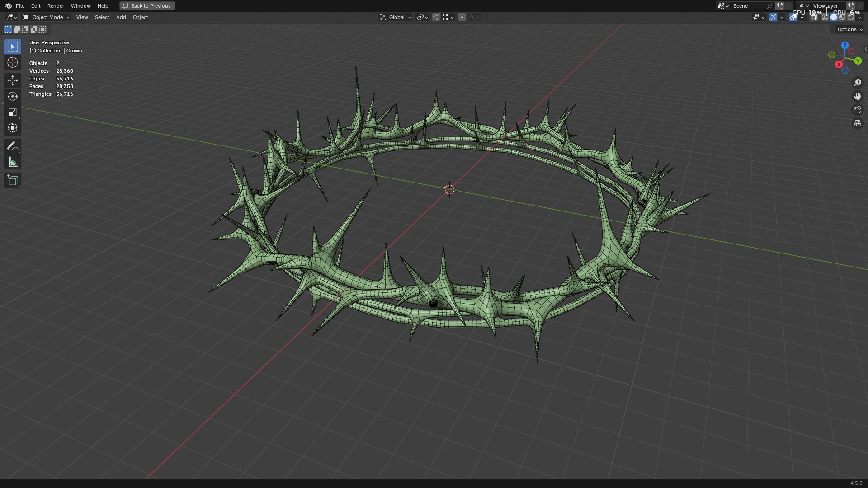Open the pivot point dropdown

click(422, 17)
